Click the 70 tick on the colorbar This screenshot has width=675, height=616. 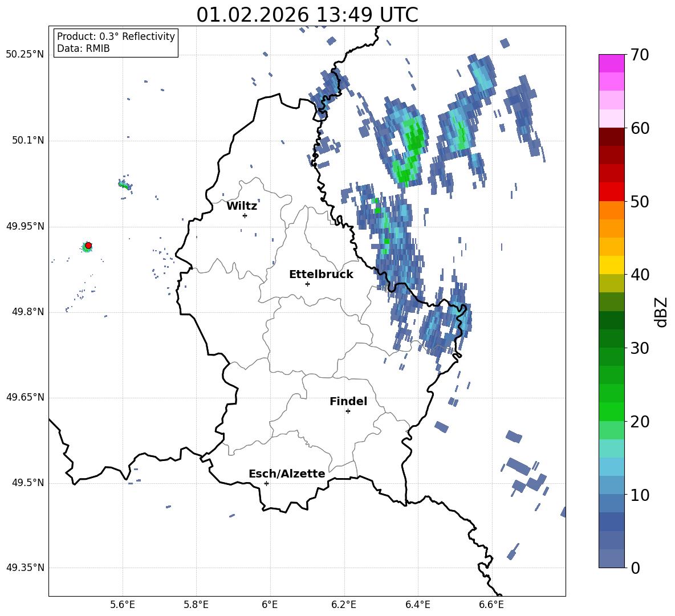pyautogui.click(x=640, y=55)
